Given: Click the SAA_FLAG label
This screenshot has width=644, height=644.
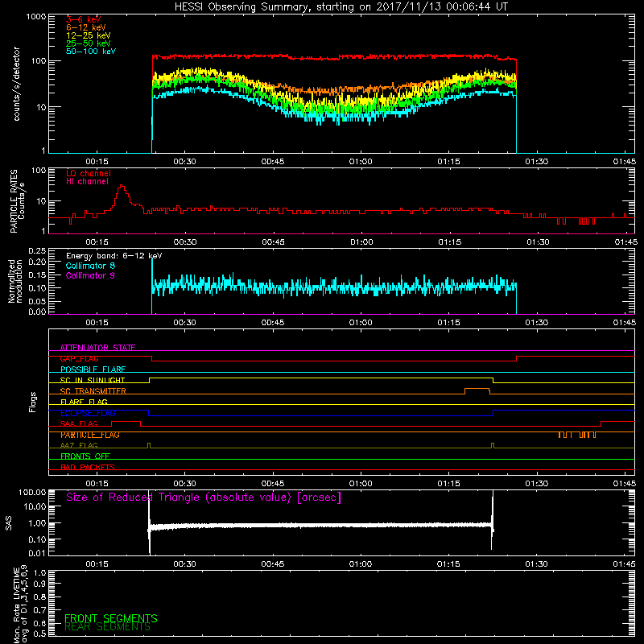Looking at the screenshot, I should [79, 424].
